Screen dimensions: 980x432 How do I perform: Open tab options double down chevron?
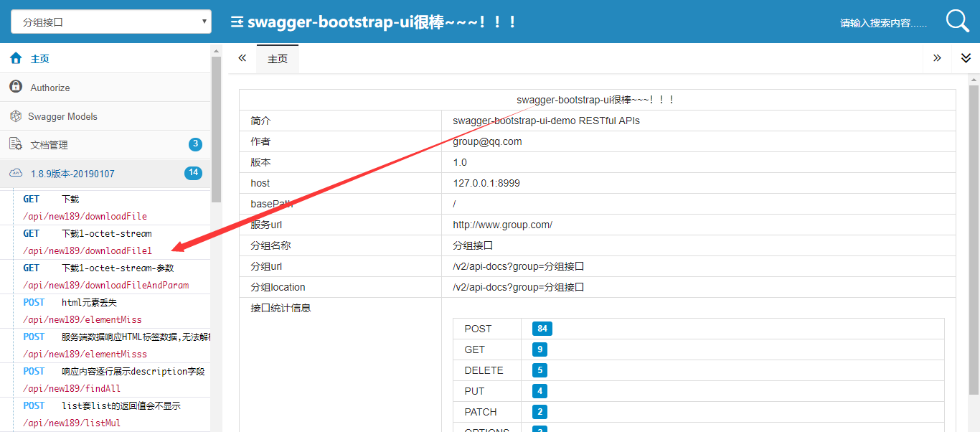coord(966,58)
